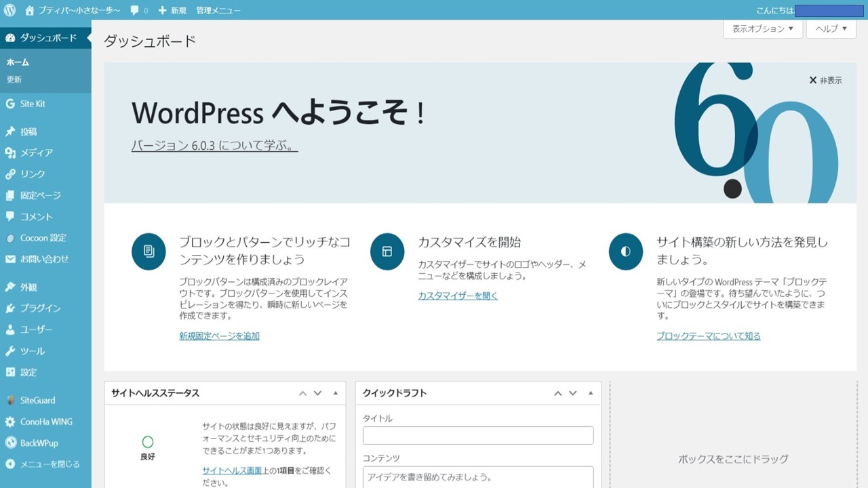Click the wrench icon beside ツール
Viewport: 868px width, 488px height.
coord(10,351)
